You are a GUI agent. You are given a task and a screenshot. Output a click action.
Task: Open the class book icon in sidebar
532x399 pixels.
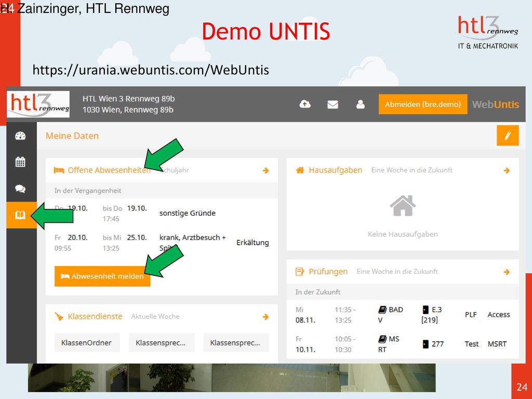tap(20, 215)
